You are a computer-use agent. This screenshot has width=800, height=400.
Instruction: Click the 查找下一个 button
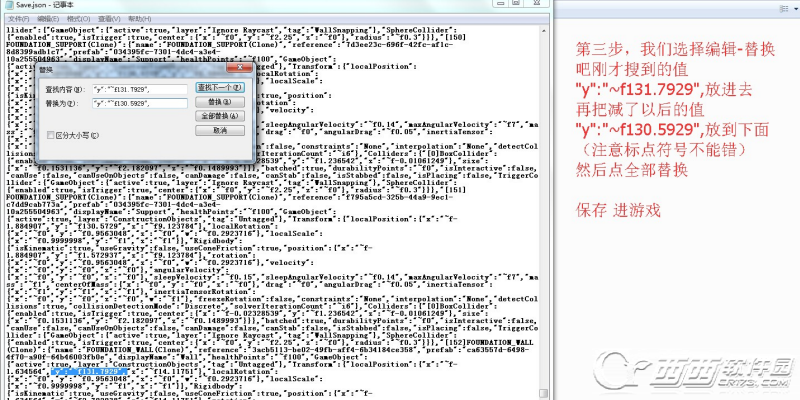point(220,88)
